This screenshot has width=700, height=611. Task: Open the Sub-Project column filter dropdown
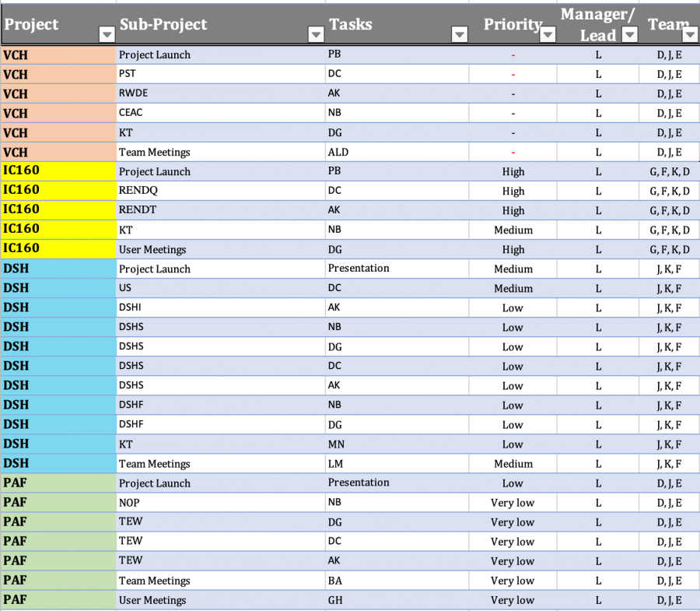coord(316,34)
